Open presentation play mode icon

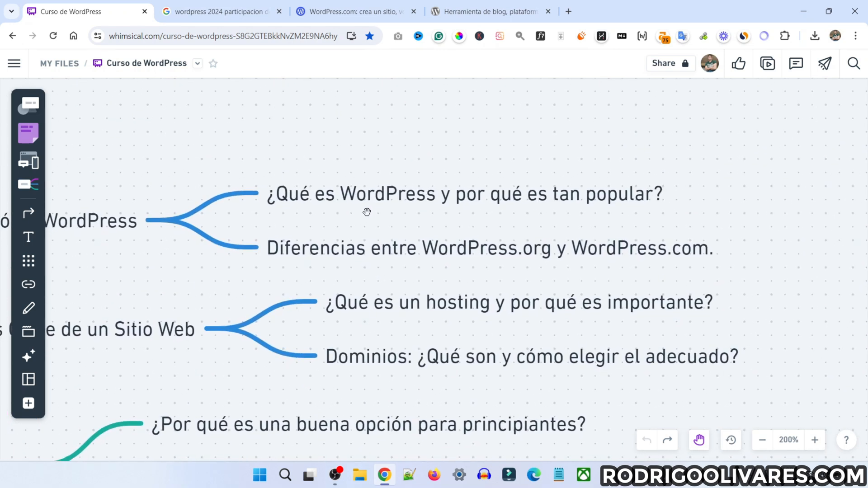point(767,63)
